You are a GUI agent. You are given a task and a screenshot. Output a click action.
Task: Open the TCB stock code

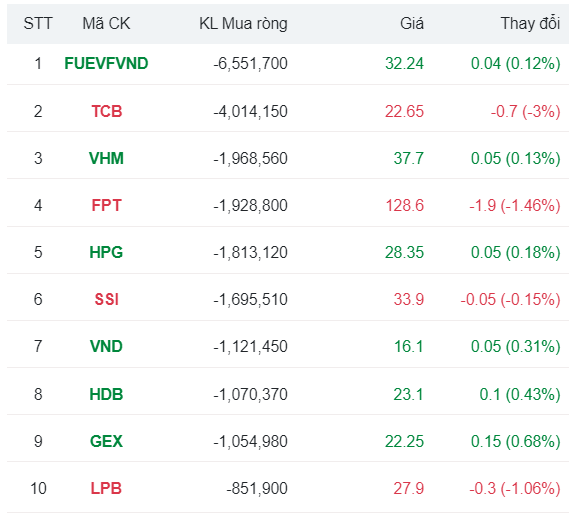point(107,111)
